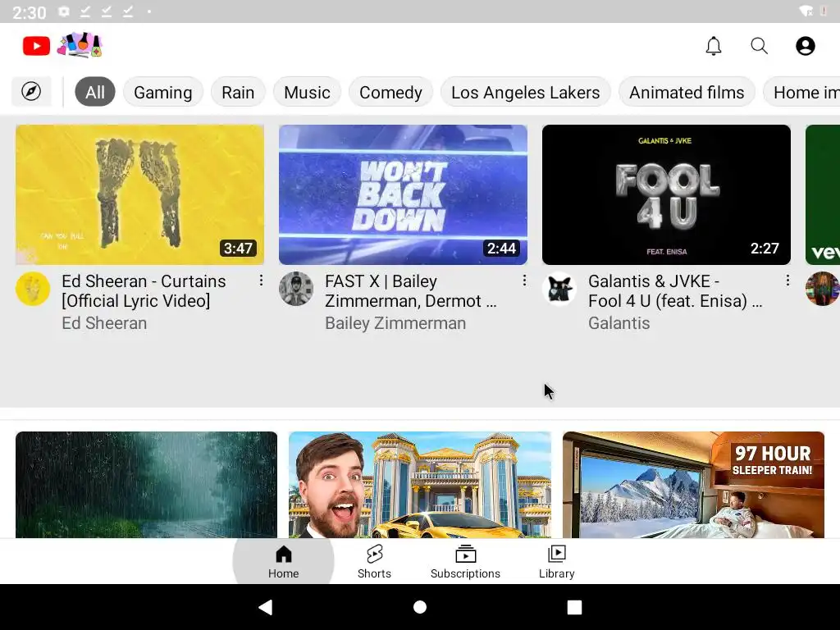Select the Los Angeles Lakers chip
Image resolution: width=840 pixels, height=630 pixels.
pos(526,92)
